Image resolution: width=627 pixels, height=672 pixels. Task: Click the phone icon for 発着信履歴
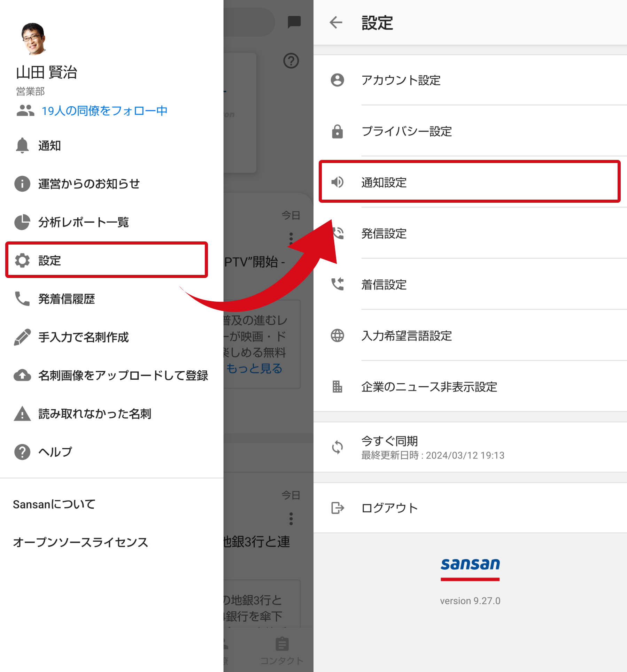(22, 299)
